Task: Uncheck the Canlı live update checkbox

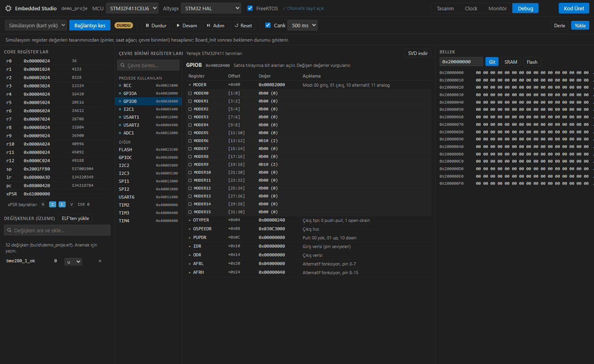Action: tap(268, 25)
